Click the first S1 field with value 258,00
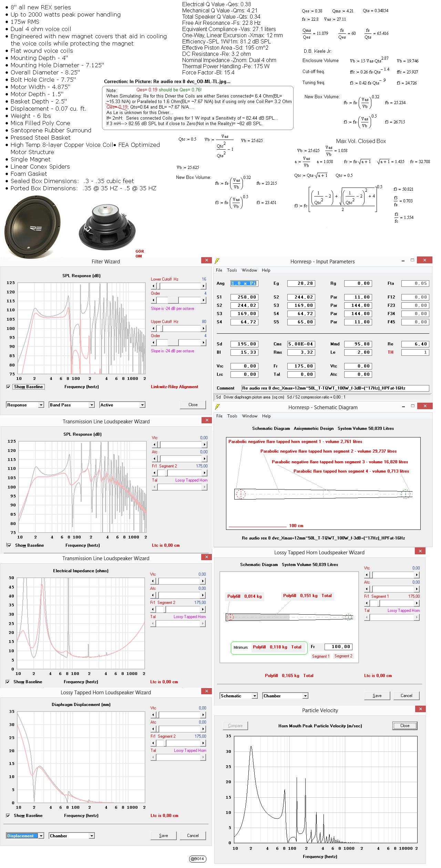 (244, 297)
